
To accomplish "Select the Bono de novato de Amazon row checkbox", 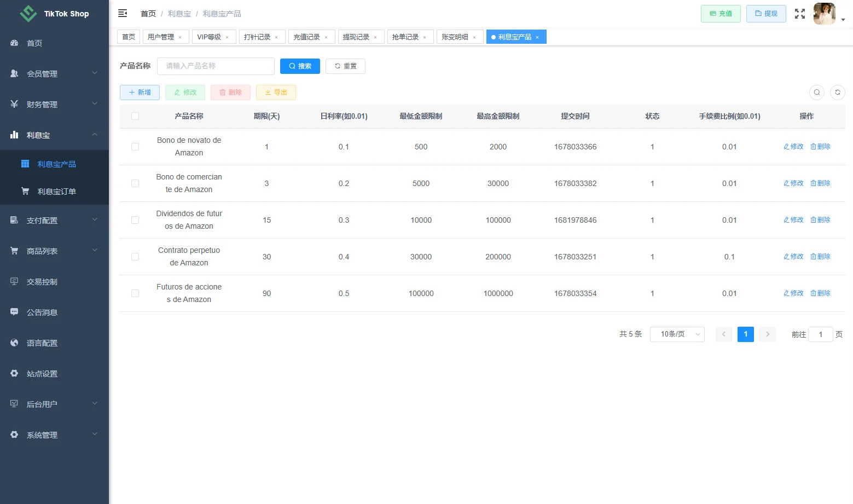I will tap(135, 147).
